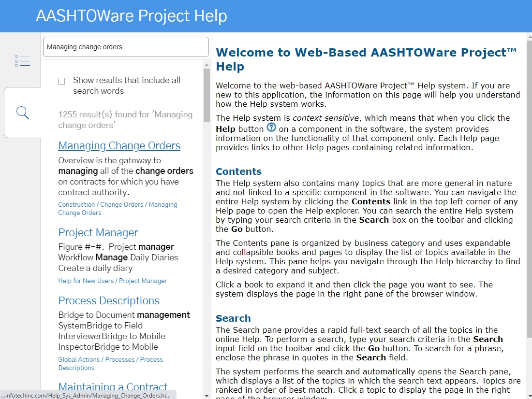Click the blue Help question mark icon
The width and height of the screenshot is (532, 399).
tap(271, 128)
